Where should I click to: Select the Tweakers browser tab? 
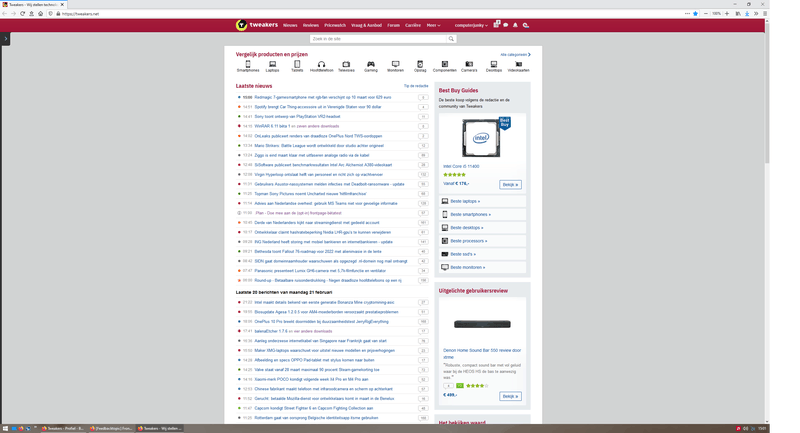[x=33, y=4]
